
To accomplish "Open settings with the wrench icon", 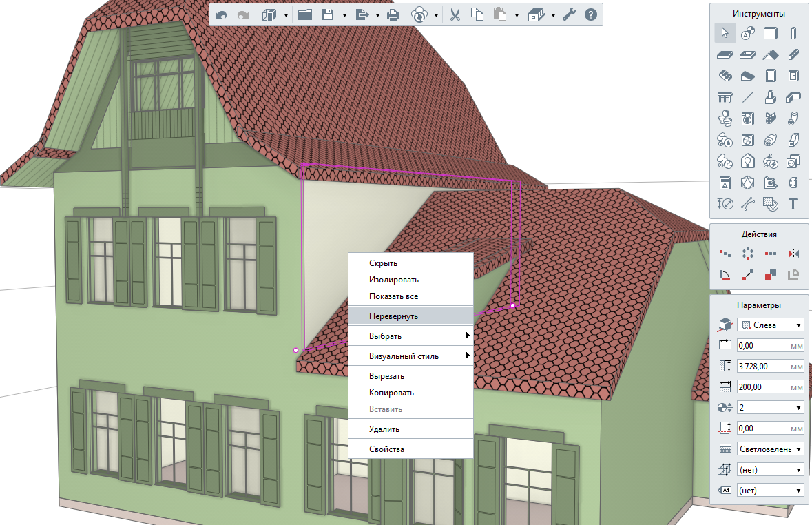I will pyautogui.click(x=569, y=14).
